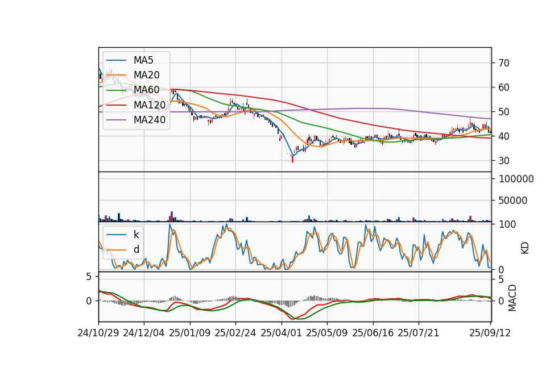Click the price axis value 40
Image resolution: width=546 pixels, height=392 pixels.
pyautogui.click(x=504, y=136)
